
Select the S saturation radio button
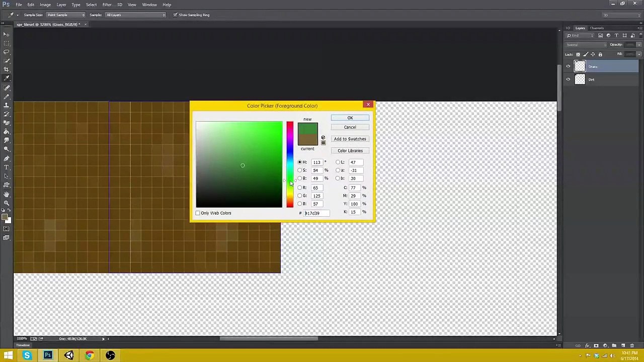click(x=300, y=170)
